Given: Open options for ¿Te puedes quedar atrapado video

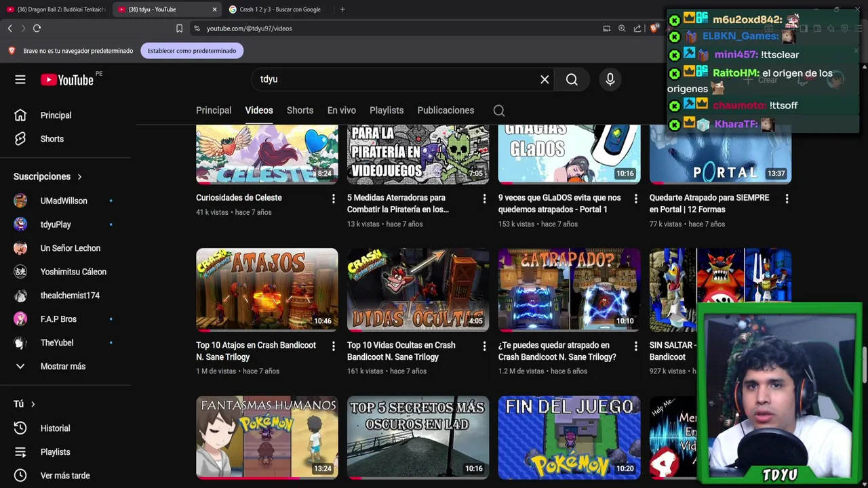Looking at the screenshot, I should tap(635, 346).
